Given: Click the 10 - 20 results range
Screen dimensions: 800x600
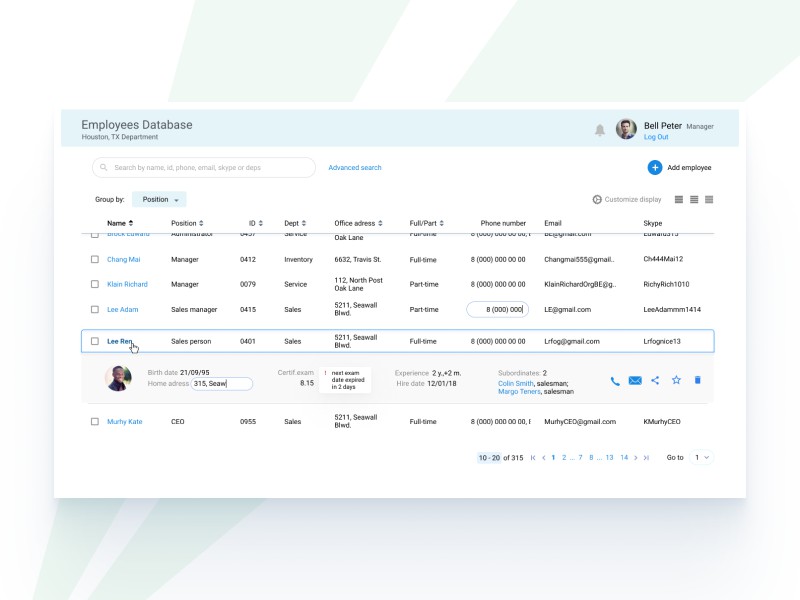Looking at the screenshot, I should [x=489, y=458].
